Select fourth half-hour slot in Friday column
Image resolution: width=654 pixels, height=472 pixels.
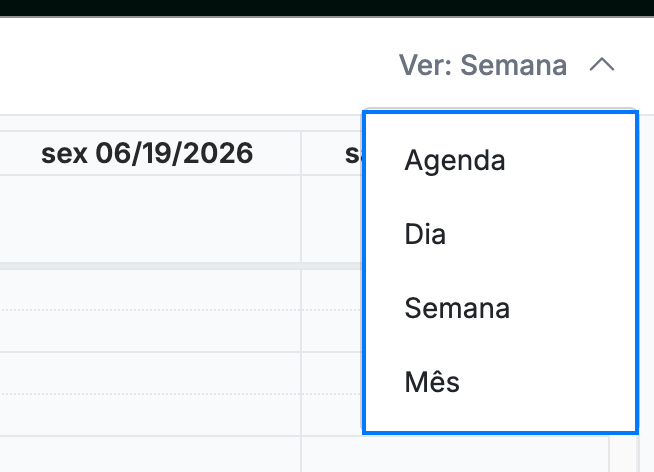tap(150, 415)
